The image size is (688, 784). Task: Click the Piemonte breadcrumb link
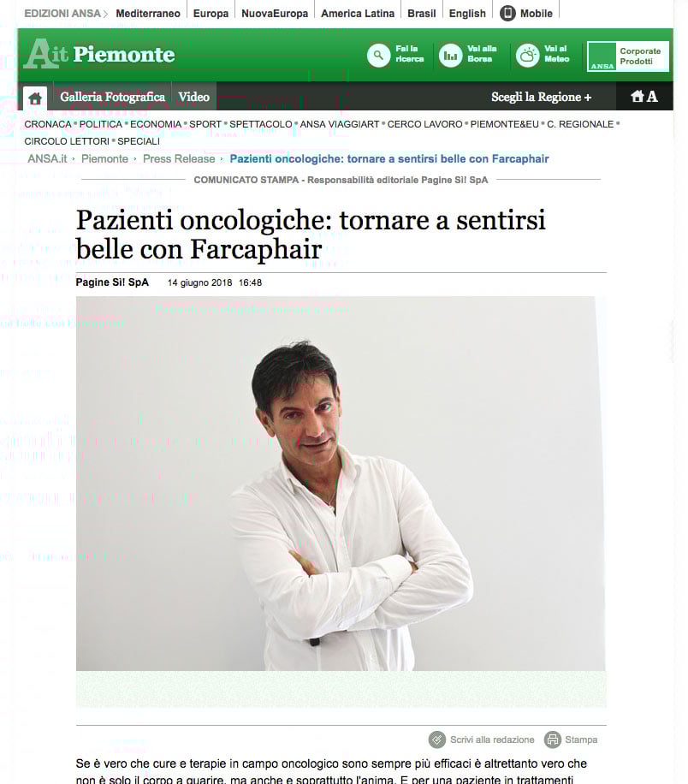tap(105, 158)
